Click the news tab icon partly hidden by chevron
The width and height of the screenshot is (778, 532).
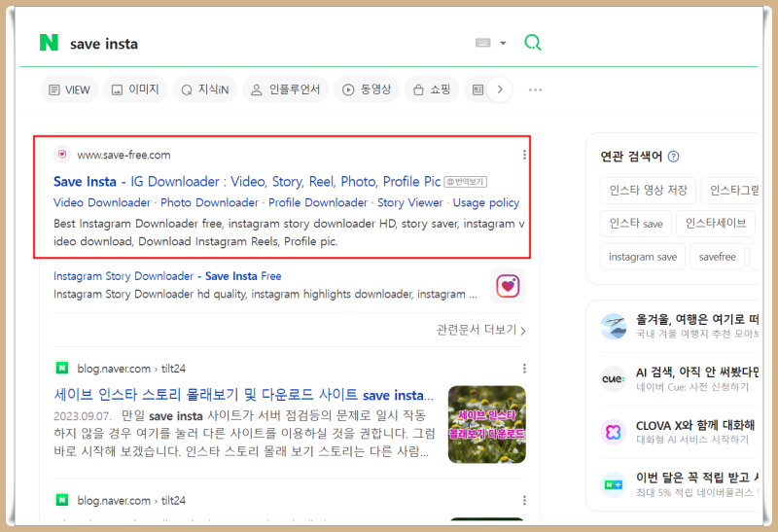(x=477, y=89)
